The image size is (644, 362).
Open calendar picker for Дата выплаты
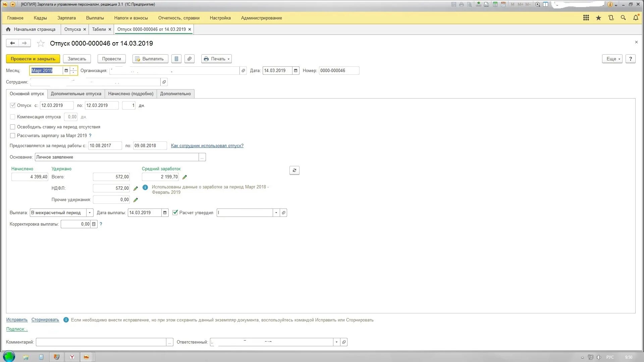pos(165,213)
